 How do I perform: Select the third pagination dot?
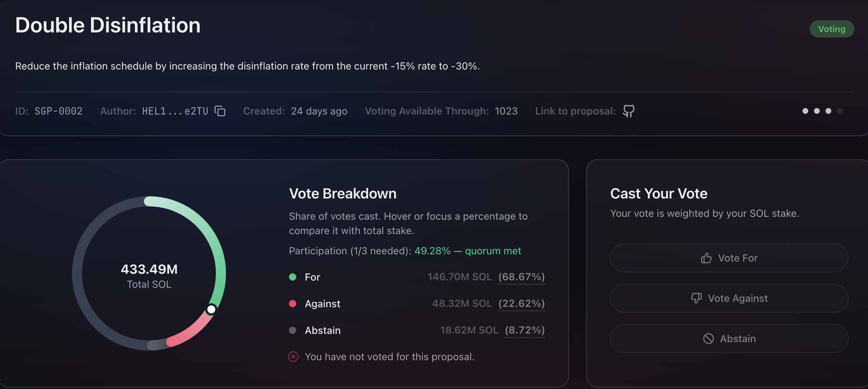828,111
